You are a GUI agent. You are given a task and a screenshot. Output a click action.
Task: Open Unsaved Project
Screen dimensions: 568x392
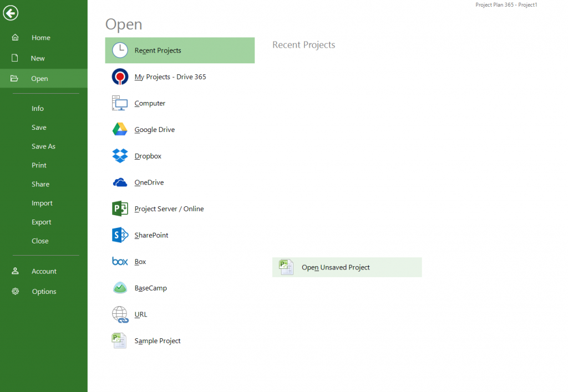(x=347, y=267)
